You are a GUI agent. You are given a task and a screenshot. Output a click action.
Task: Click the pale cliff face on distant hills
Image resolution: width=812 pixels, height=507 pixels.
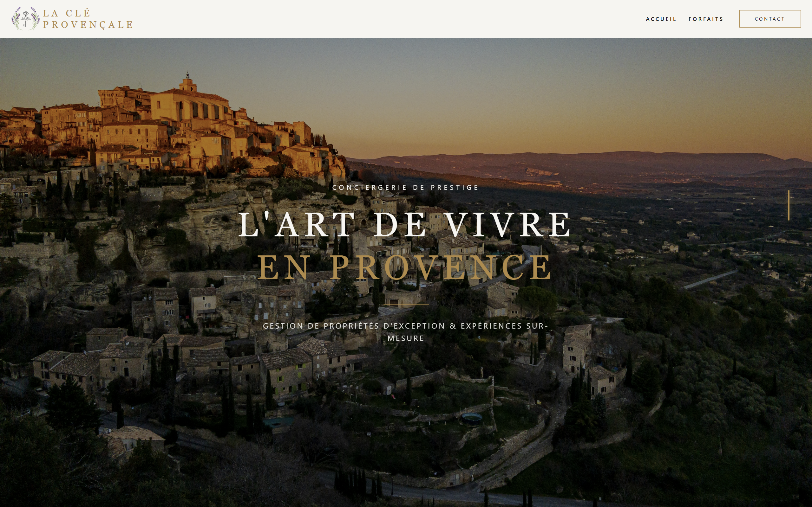point(541,172)
